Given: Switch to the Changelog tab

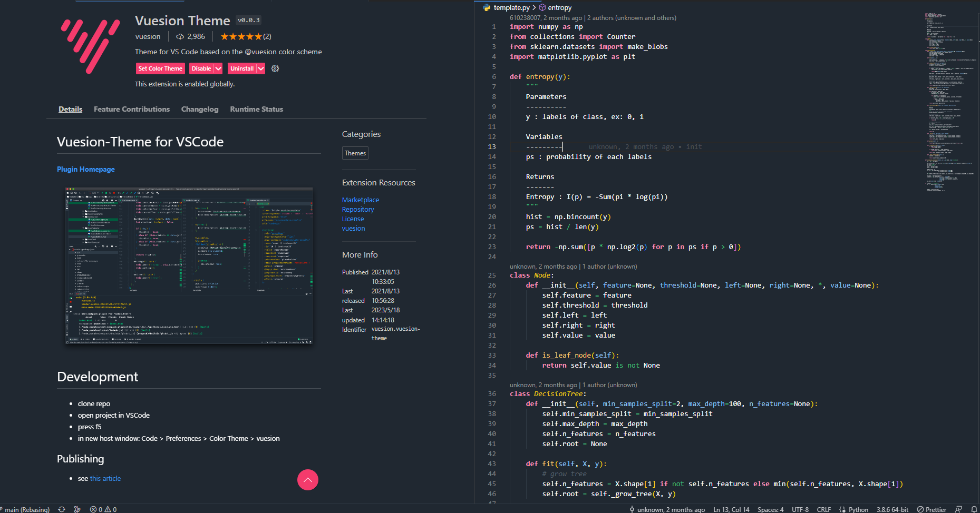Looking at the screenshot, I should [x=200, y=109].
